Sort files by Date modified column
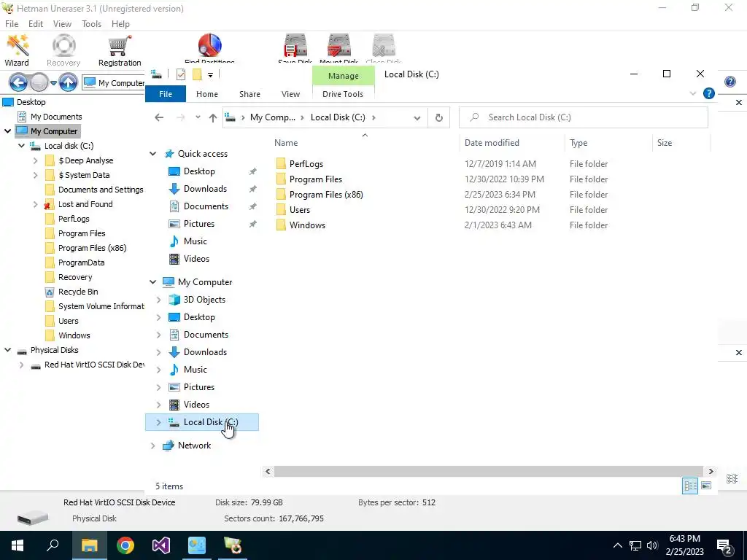This screenshot has width=747, height=560. click(512, 143)
